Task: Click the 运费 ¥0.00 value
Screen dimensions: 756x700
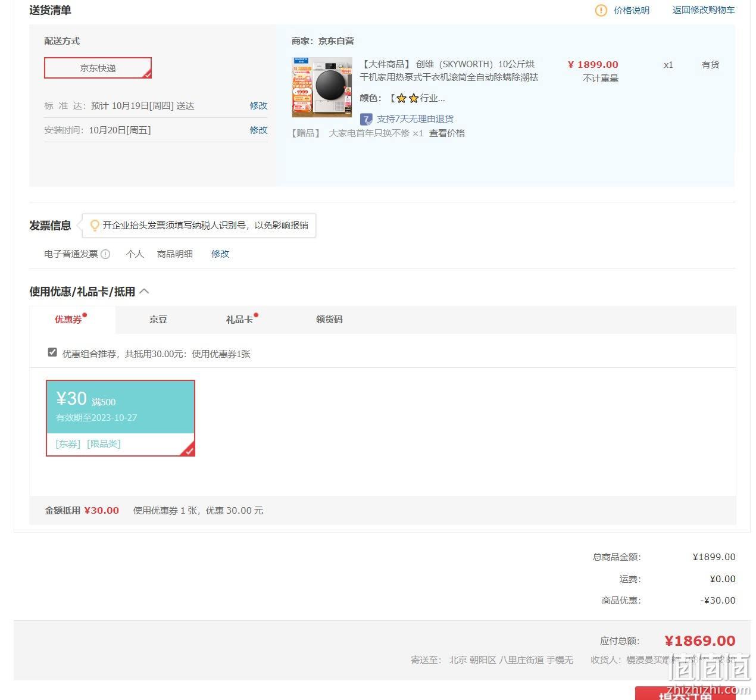Action: (x=723, y=579)
